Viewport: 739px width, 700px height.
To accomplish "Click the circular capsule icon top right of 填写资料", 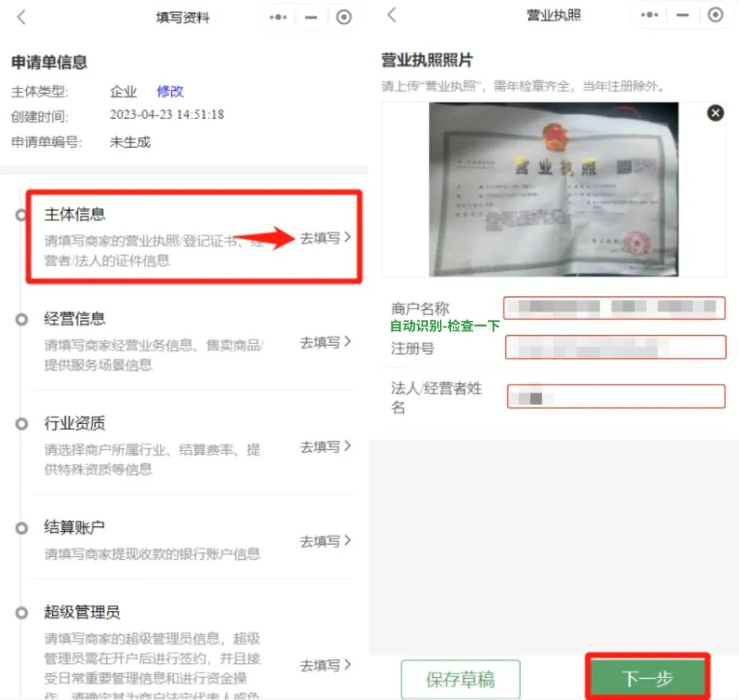I will pos(344,16).
